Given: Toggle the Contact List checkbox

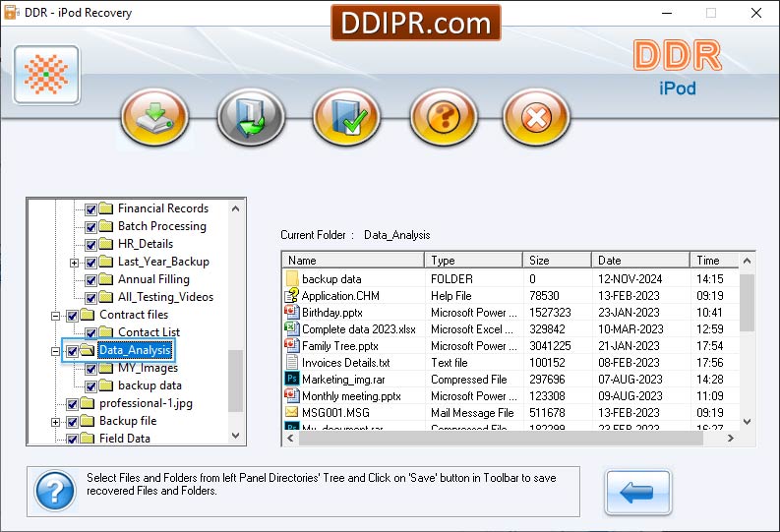Looking at the screenshot, I should click(x=90, y=333).
